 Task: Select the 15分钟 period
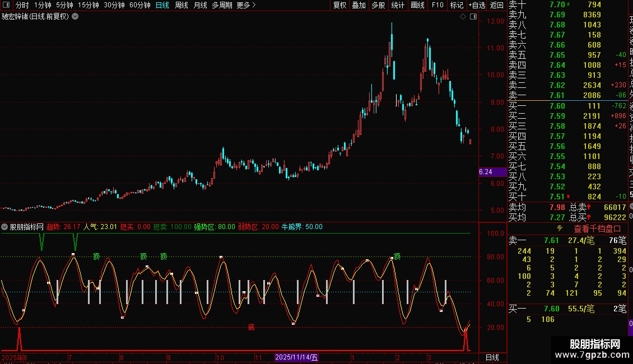click(89, 5)
